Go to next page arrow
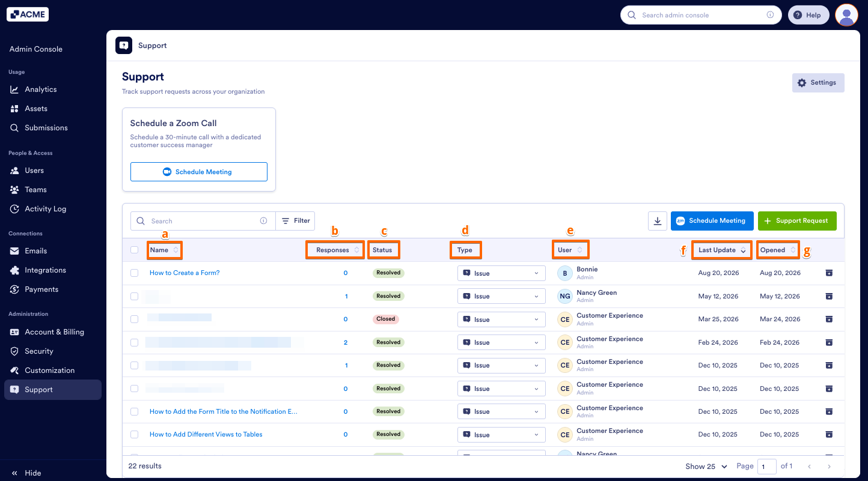868x481 pixels. tap(829, 467)
